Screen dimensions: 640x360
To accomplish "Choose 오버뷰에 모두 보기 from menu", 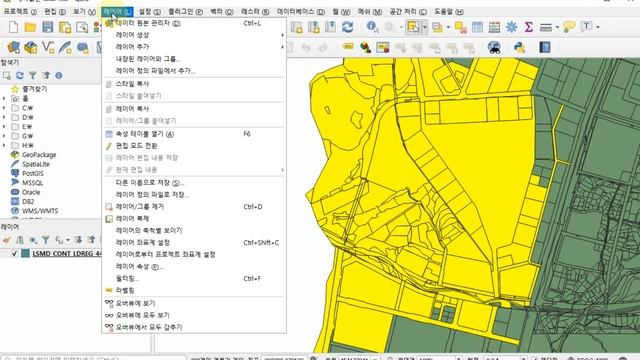I will click(194, 315).
